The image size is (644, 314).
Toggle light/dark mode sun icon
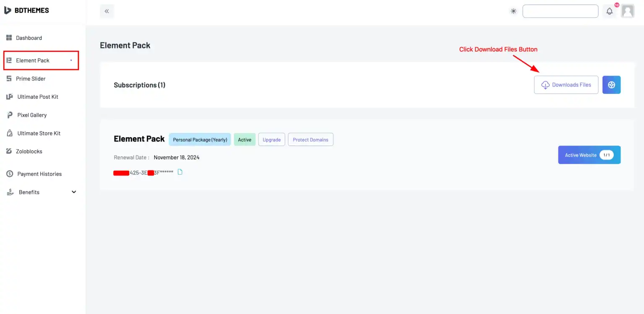513,11
